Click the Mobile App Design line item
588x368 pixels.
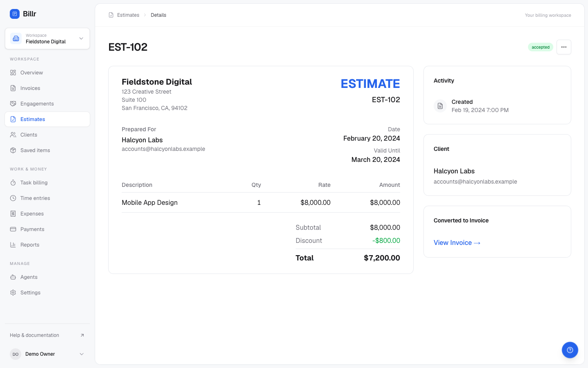[x=149, y=203]
